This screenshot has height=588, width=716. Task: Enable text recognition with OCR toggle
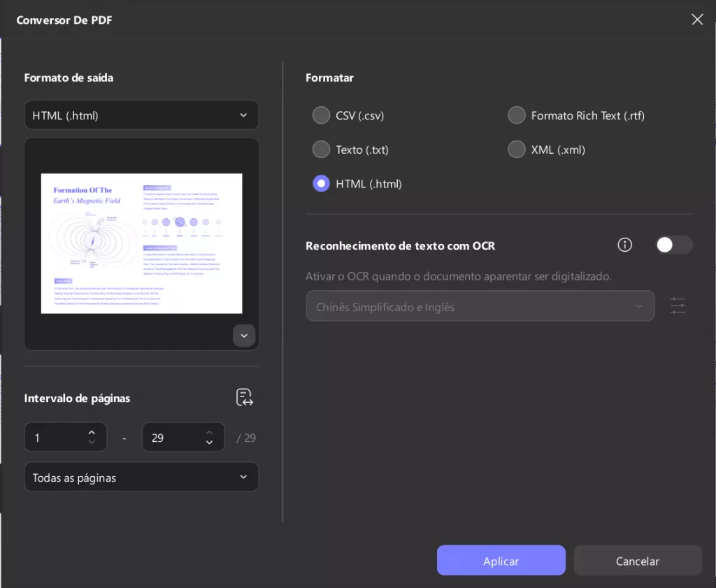coord(673,245)
